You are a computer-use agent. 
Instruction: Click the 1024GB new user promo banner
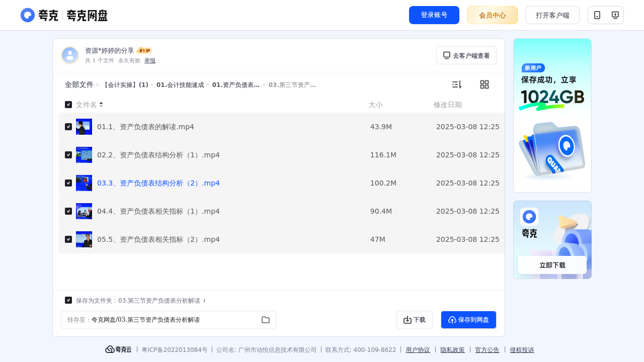552,115
